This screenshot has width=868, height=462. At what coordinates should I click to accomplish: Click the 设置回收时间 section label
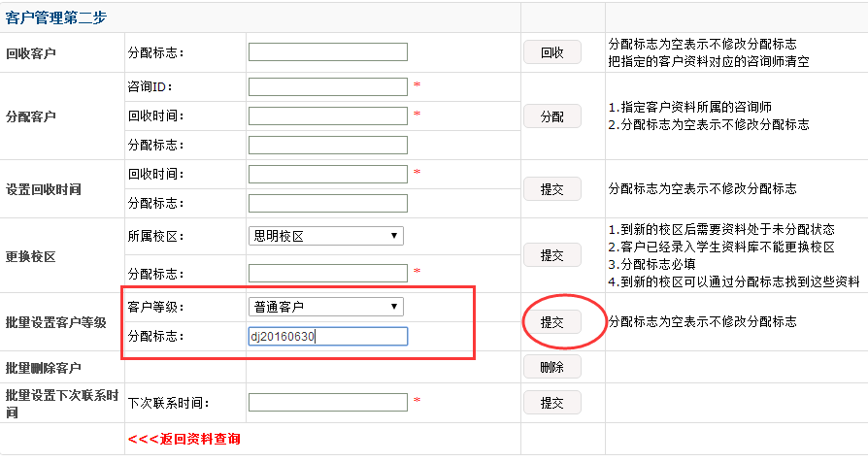(43, 189)
